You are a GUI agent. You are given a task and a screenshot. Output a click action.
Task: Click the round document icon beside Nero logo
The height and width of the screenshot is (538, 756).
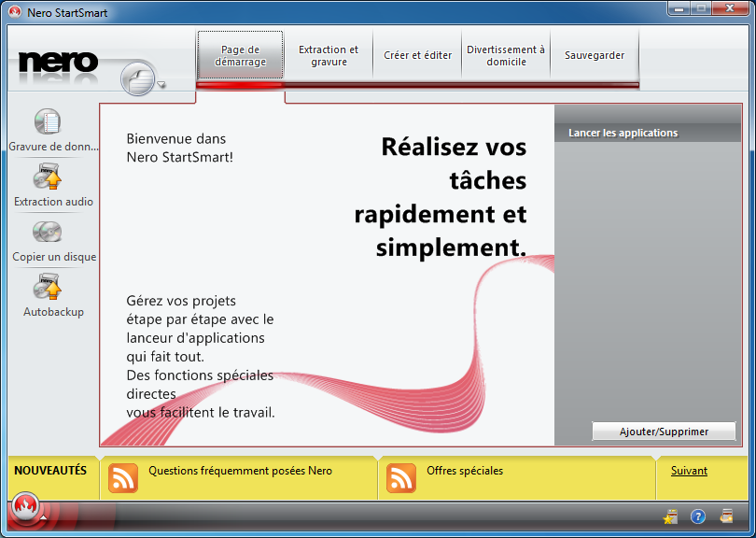[137, 78]
